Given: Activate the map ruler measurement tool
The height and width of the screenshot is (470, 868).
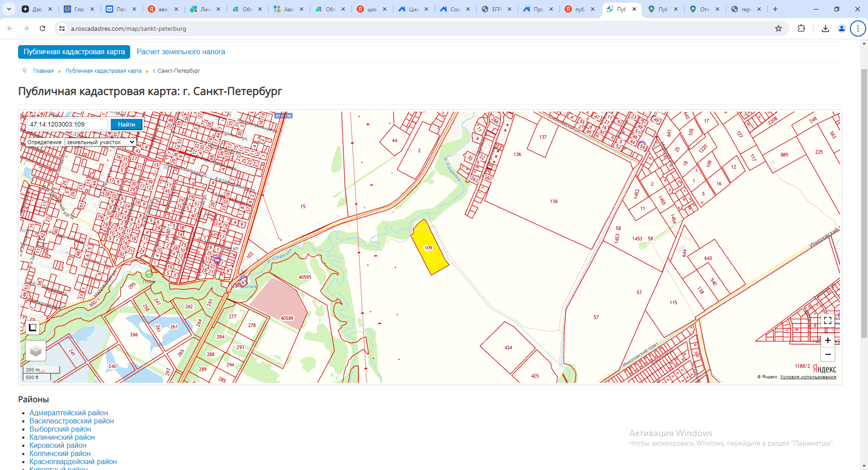Looking at the screenshot, I should (x=33, y=328).
